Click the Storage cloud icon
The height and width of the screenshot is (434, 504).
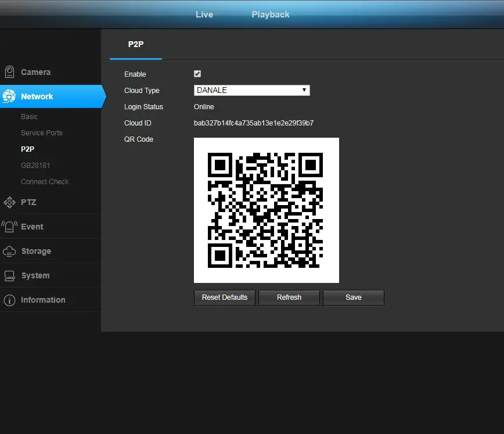[9, 251]
